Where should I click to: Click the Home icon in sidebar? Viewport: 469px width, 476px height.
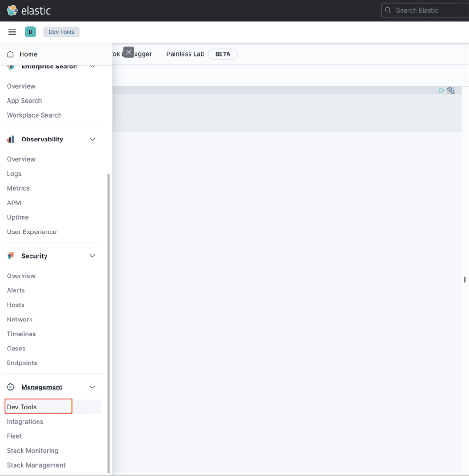coord(10,54)
